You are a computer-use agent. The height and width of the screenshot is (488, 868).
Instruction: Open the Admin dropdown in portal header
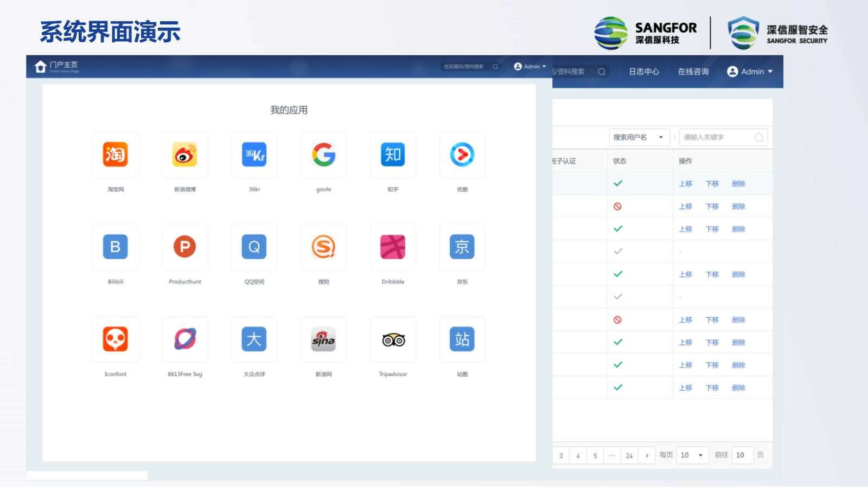pos(530,67)
